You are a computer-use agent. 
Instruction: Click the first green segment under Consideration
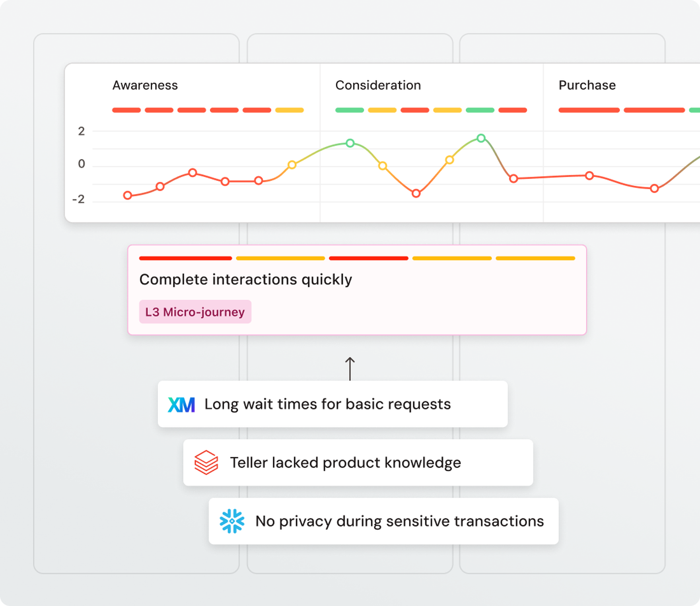click(350, 110)
